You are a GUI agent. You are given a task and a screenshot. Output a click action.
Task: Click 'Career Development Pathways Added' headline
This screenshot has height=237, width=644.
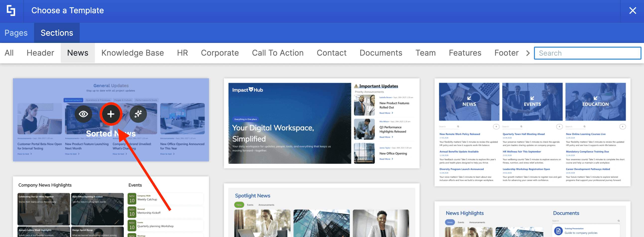point(588,169)
